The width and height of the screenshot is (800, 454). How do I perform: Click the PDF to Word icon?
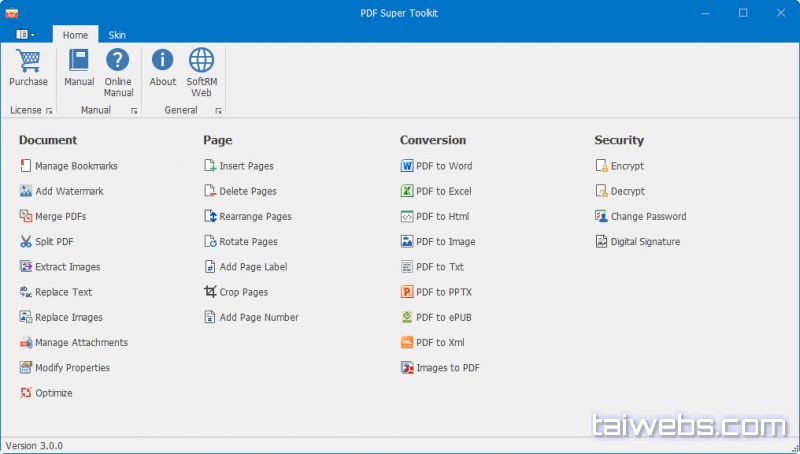[x=407, y=166]
